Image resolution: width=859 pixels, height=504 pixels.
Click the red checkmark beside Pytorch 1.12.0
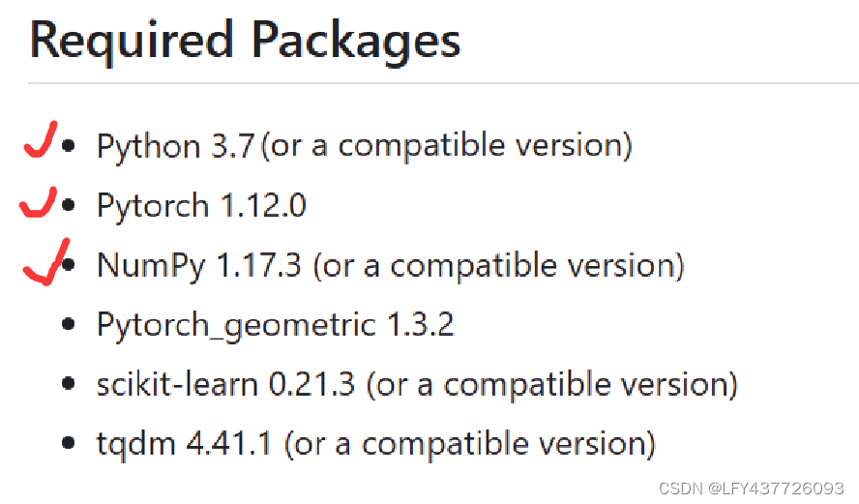pos(38,202)
